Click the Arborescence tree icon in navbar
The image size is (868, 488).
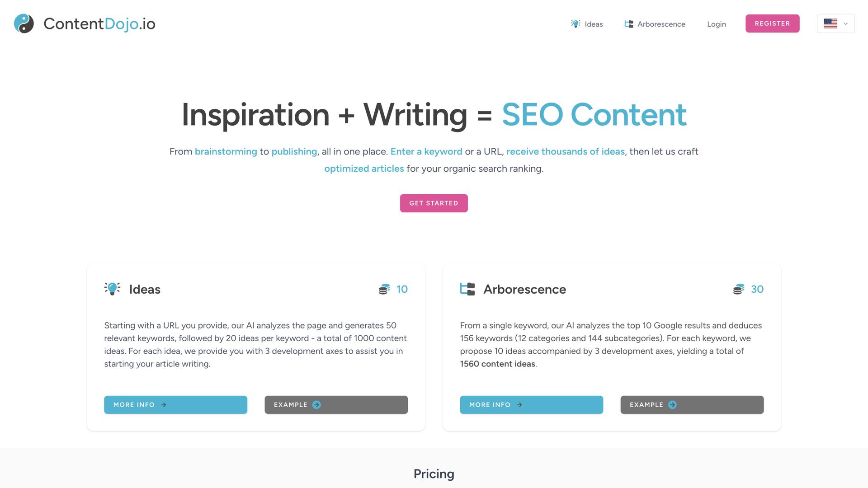628,23
